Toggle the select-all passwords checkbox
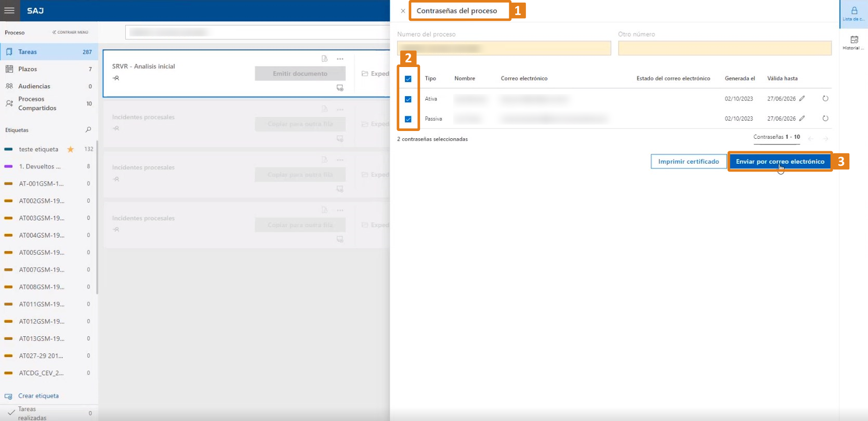Screen dimensions: 868x421 pos(408,79)
